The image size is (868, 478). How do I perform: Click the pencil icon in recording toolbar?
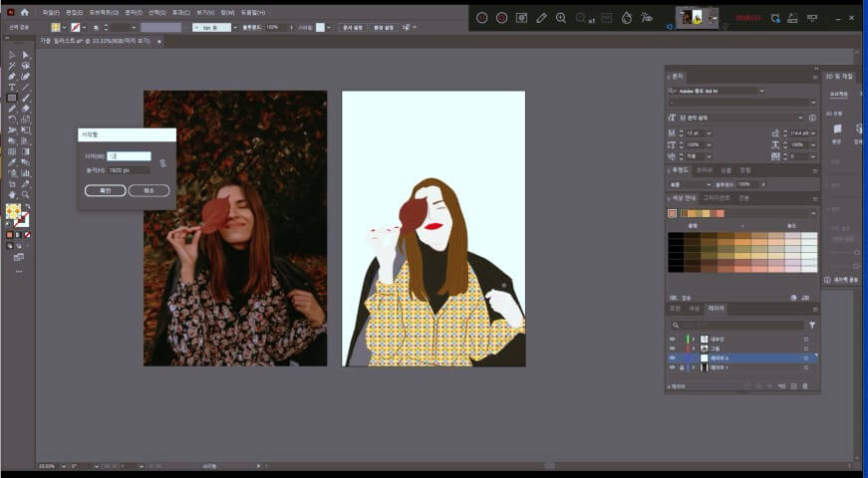click(x=541, y=17)
